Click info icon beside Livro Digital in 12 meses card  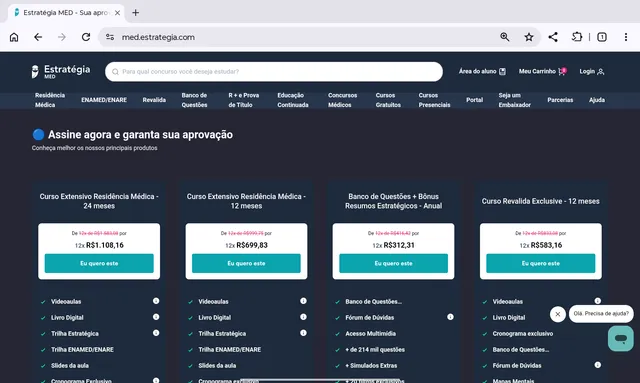click(x=303, y=317)
